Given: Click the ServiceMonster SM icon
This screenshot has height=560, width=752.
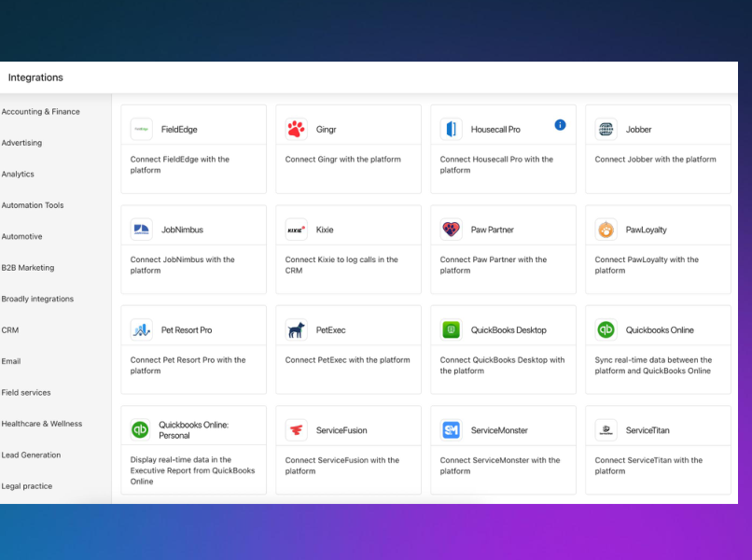Looking at the screenshot, I should (452, 430).
